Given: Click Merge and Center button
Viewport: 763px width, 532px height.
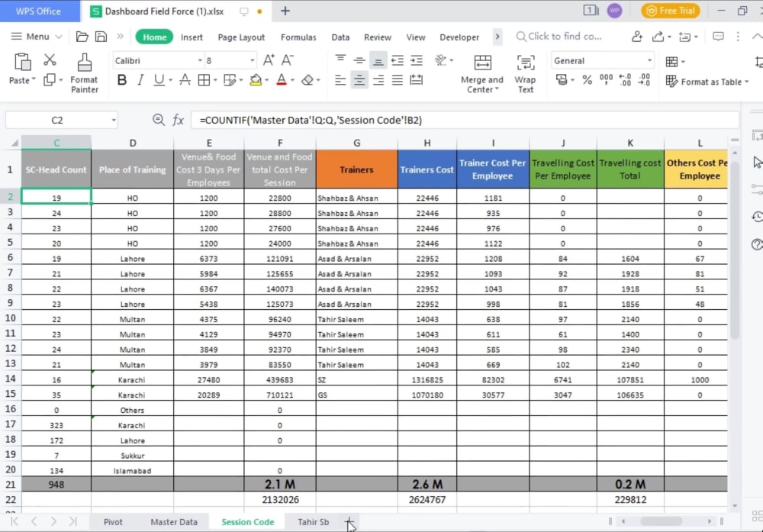Looking at the screenshot, I should pos(481,73).
